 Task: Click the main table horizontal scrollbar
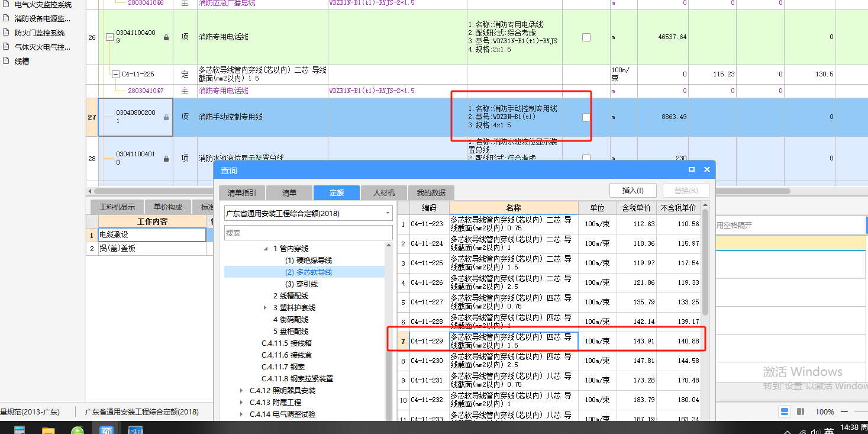[x=443, y=191]
